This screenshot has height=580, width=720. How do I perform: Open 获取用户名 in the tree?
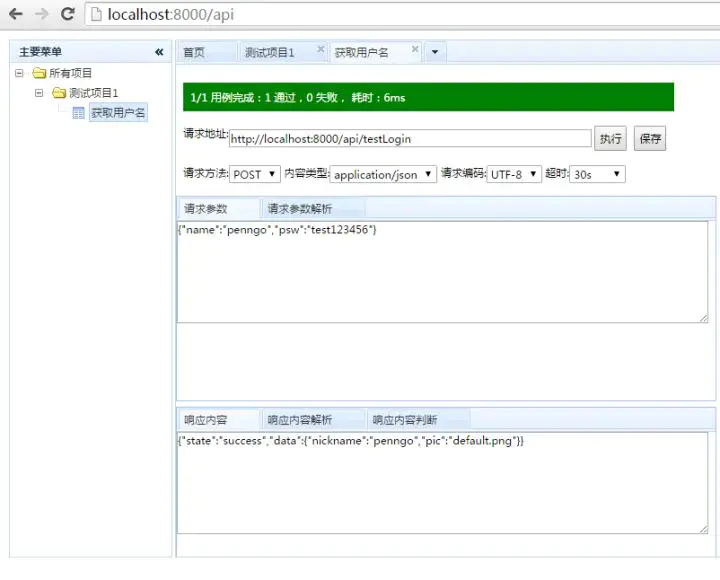tap(118, 113)
